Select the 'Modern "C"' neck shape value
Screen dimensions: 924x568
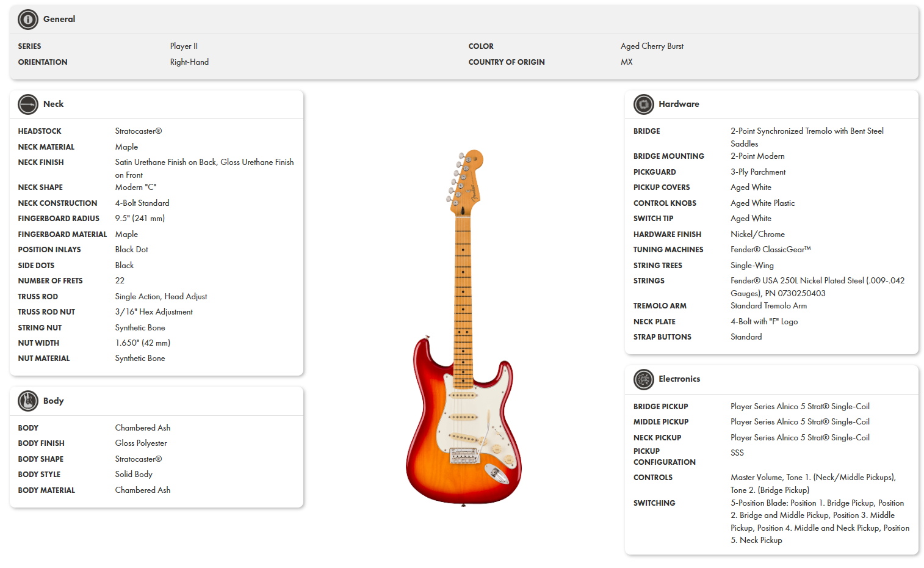tap(135, 188)
